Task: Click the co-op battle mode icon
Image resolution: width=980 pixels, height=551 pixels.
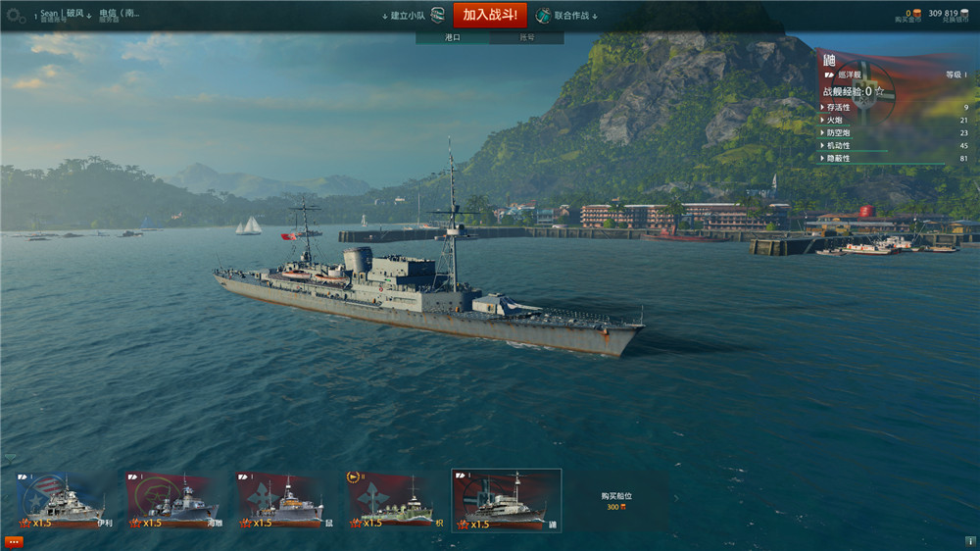Action: [x=543, y=15]
